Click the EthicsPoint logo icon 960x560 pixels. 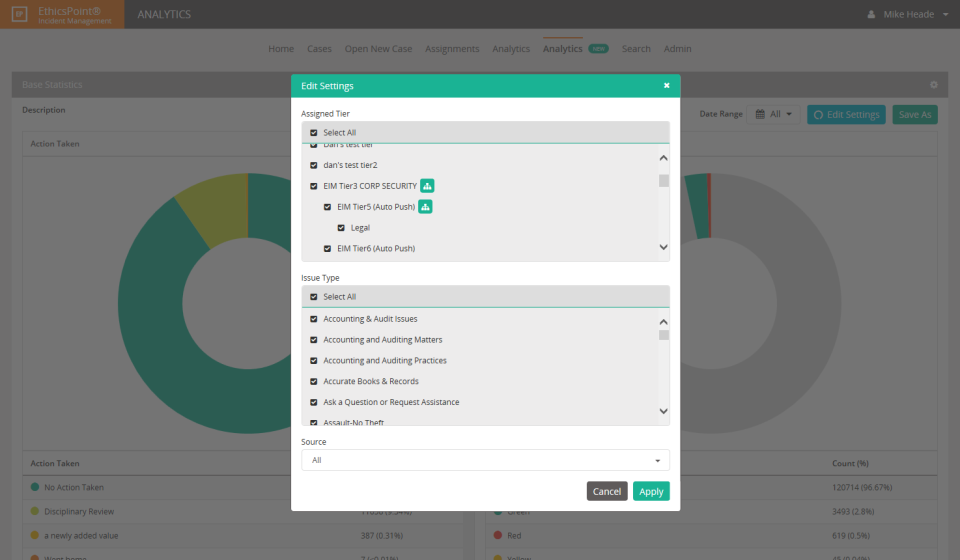tap(20, 15)
